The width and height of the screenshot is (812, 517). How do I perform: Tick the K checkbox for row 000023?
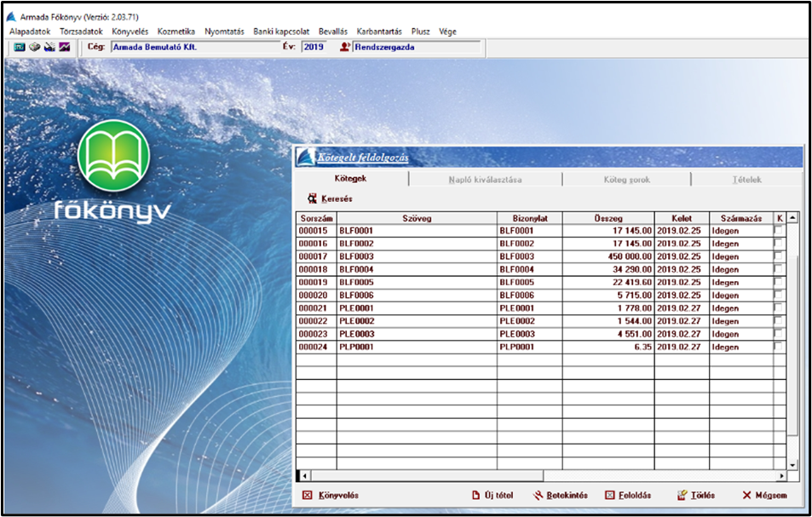[778, 334]
